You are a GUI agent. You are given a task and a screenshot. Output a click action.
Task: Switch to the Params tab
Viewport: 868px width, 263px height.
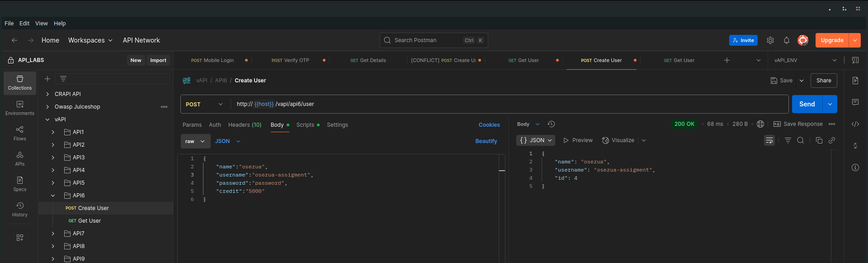click(x=192, y=125)
